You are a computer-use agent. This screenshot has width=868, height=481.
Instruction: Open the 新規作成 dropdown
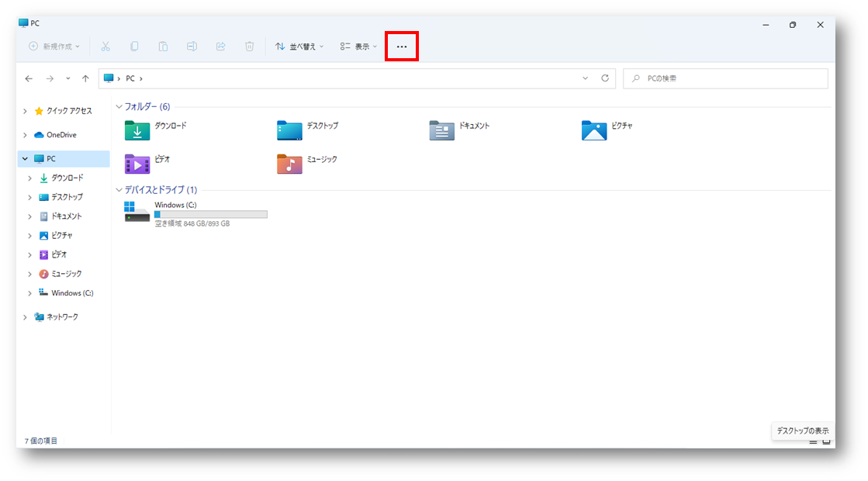(54, 47)
